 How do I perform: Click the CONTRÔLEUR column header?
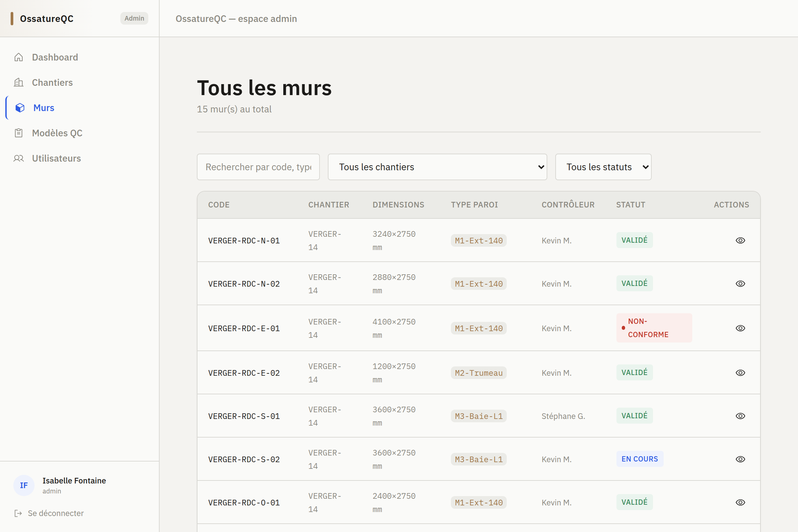coord(568,204)
